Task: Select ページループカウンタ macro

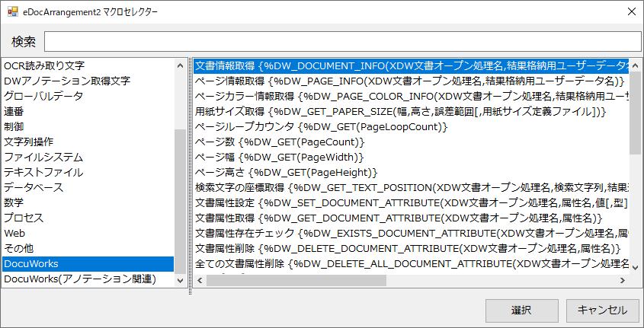Action: 411,126
